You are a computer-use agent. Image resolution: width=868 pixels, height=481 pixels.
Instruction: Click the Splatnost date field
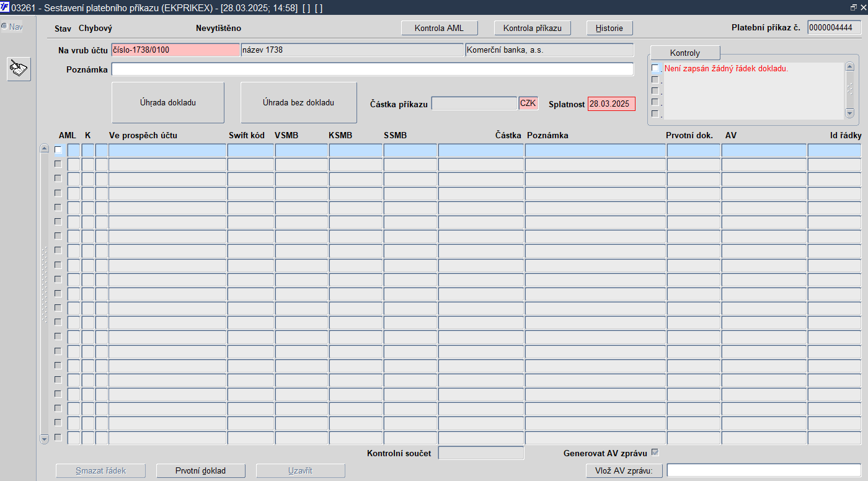click(611, 104)
